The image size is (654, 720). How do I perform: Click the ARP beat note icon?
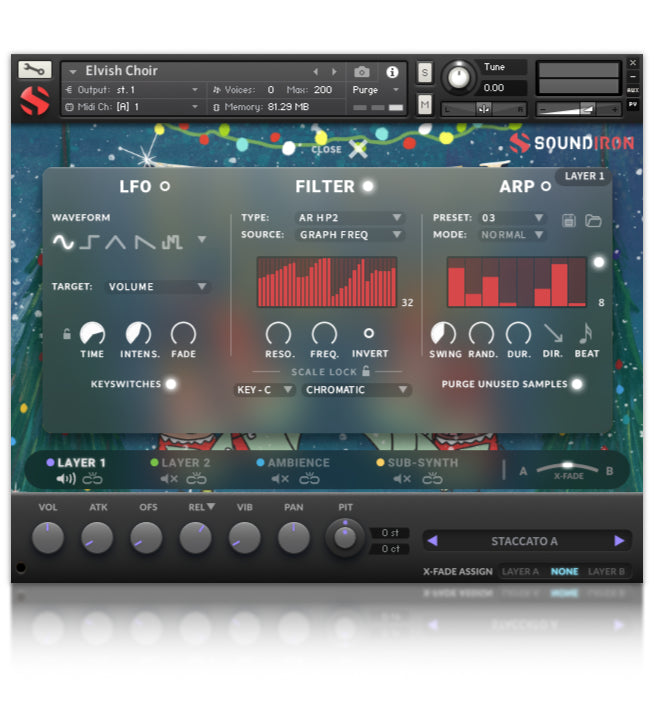coord(586,333)
